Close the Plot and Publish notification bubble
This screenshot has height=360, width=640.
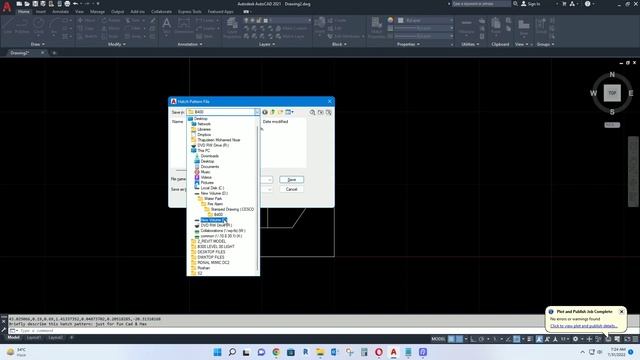click(x=622, y=311)
